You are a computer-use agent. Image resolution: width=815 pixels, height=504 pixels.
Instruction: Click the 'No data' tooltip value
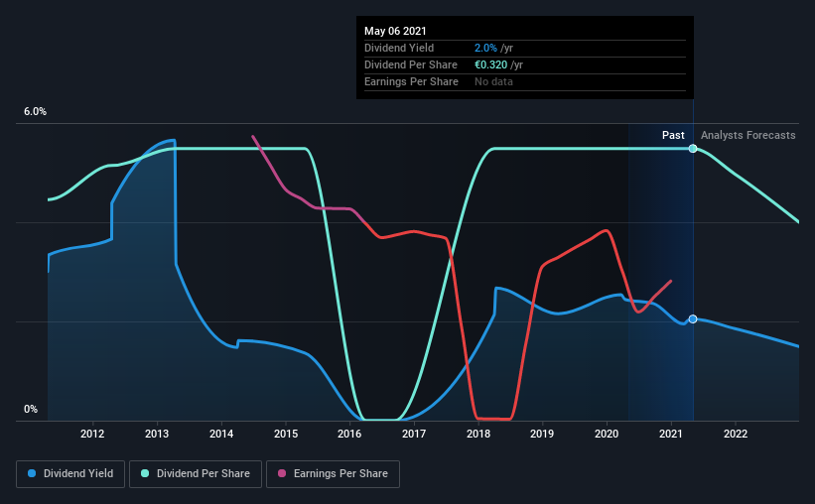tap(493, 81)
